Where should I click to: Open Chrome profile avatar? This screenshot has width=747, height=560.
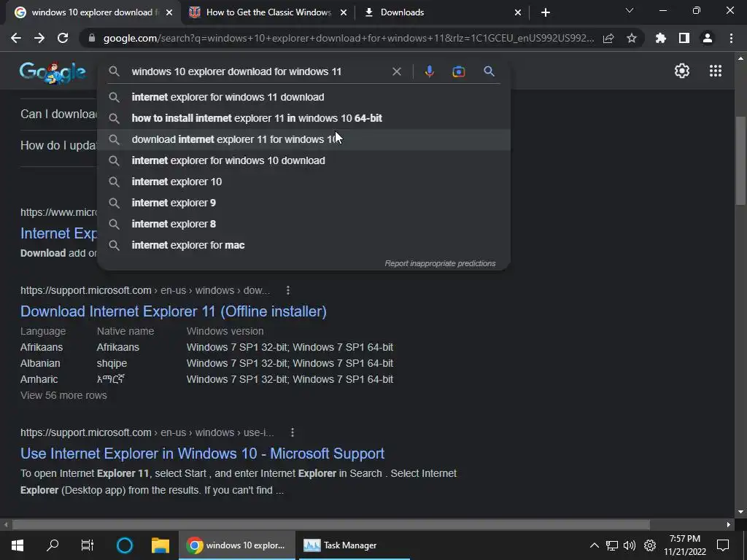(708, 38)
